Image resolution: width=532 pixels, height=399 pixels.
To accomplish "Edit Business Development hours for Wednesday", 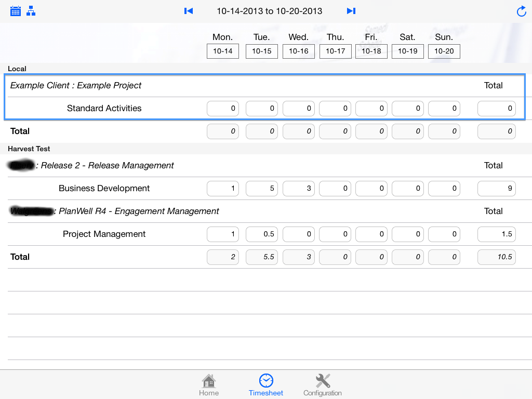I will point(299,189).
